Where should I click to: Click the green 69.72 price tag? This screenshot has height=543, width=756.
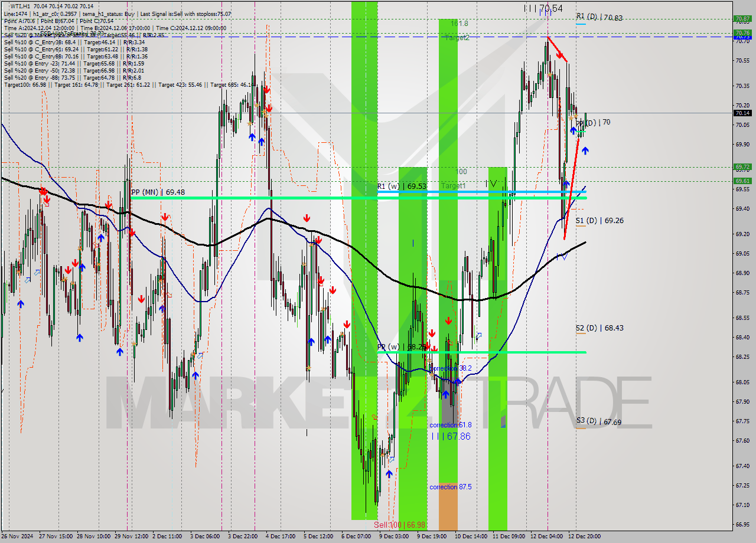pyautogui.click(x=742, y=166)
